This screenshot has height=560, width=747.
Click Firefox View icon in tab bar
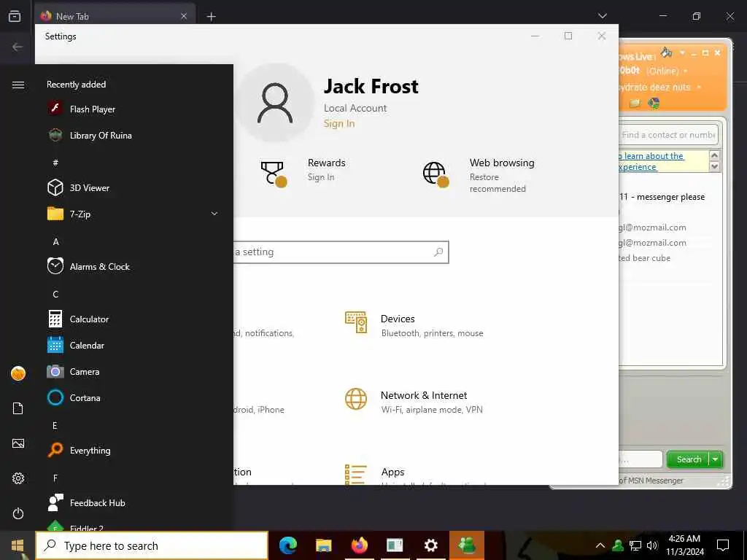(15, 16)
